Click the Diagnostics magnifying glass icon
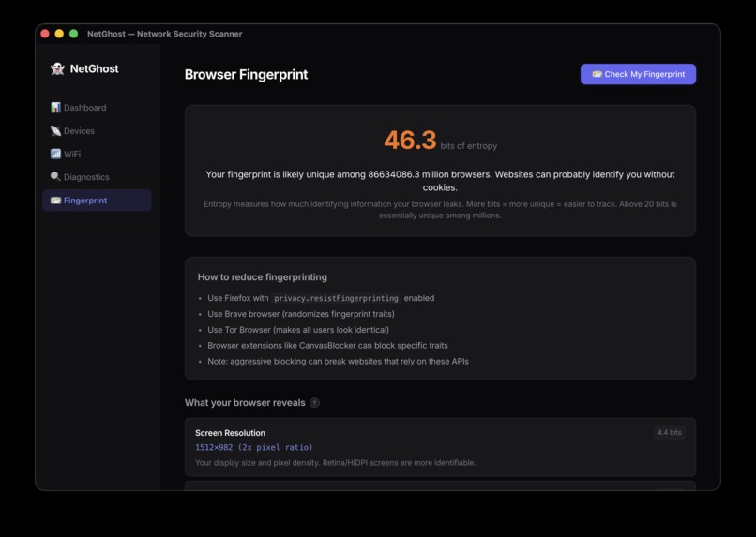The width and height of the screenshot is (756, 537). click(x=55, y=177)
